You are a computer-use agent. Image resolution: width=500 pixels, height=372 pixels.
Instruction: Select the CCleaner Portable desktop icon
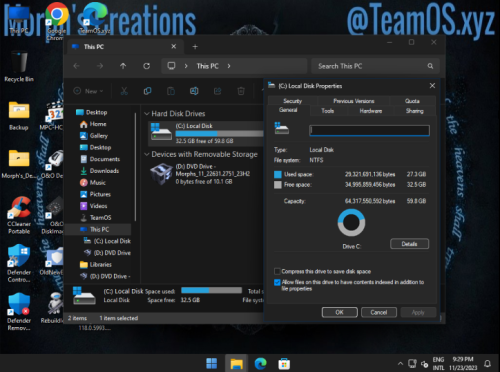(19, 215)
